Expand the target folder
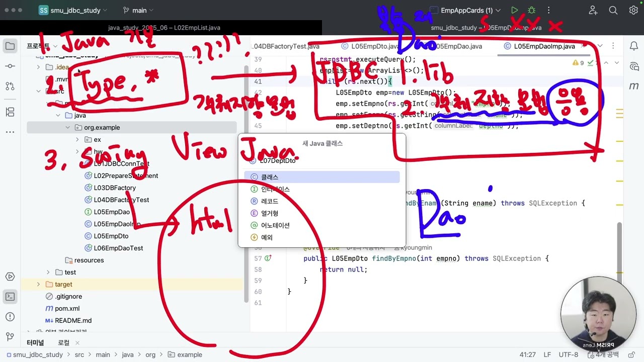Screen dimensions: 644x362 point(38,285)
